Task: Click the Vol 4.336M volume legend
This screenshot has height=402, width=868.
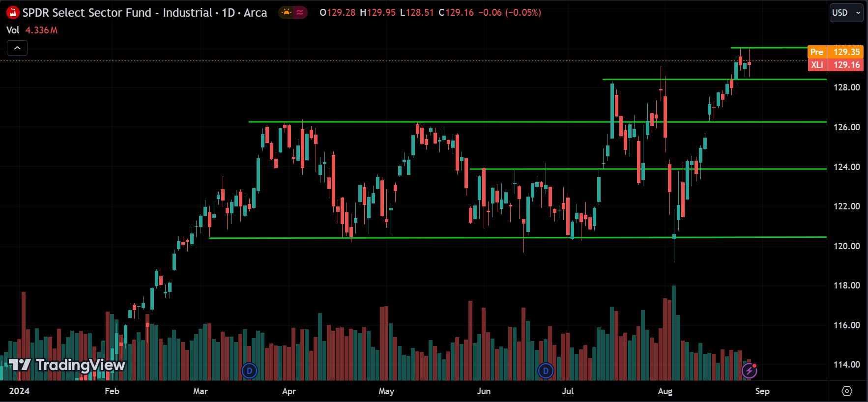Action: tap(32, 30)
